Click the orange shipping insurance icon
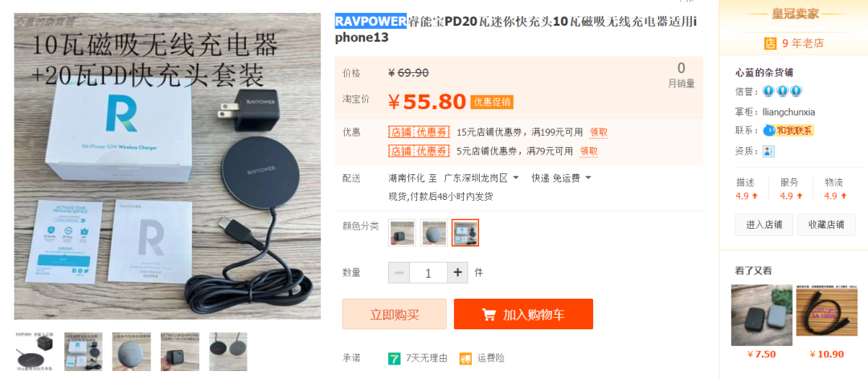Image resolution: width=868 pixels, height=379 pixels. (465, 359)
